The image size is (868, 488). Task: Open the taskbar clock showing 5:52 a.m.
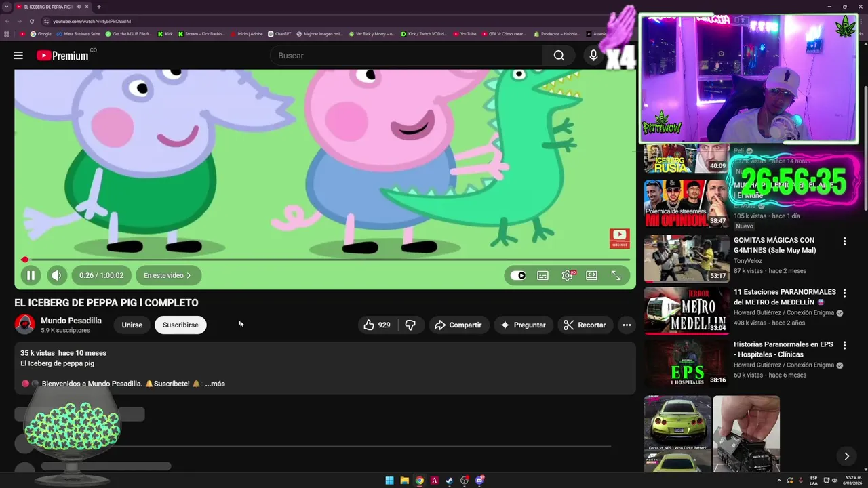tap(852, 481)
